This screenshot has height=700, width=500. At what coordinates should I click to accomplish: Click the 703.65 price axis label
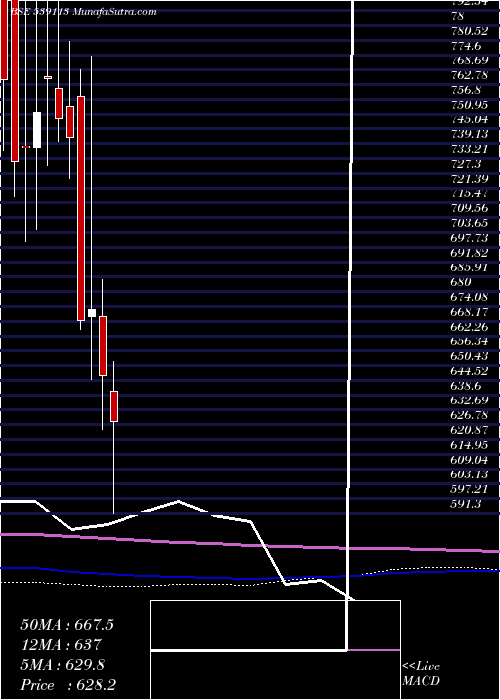[469, 223]
